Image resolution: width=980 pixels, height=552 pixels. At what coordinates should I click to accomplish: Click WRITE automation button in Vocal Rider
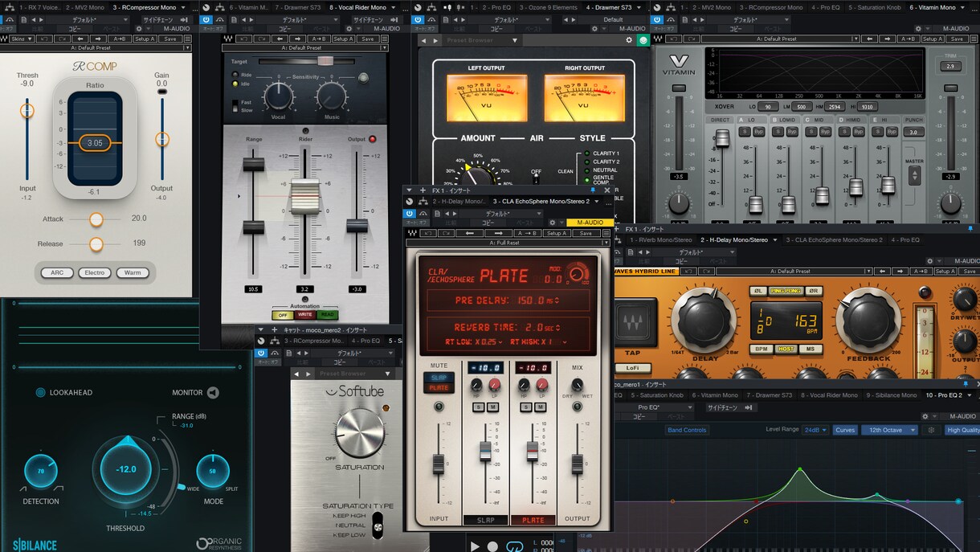coord(304,315)
